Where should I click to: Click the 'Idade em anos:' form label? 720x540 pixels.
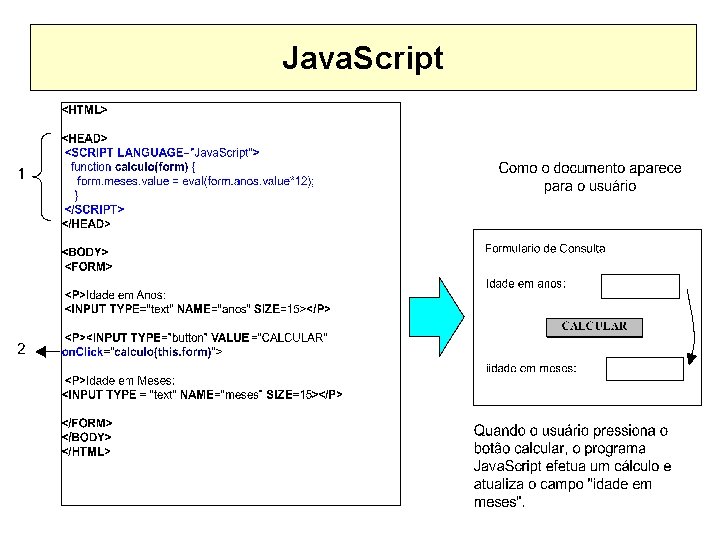point(526,284)
